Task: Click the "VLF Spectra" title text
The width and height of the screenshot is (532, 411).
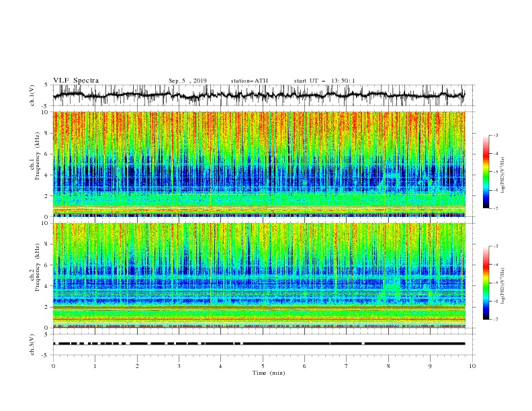Action: click(x=76, y=81)
